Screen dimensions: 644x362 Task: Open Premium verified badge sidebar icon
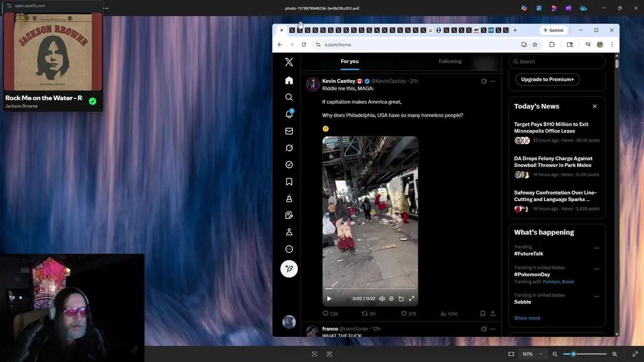point(289,164)
